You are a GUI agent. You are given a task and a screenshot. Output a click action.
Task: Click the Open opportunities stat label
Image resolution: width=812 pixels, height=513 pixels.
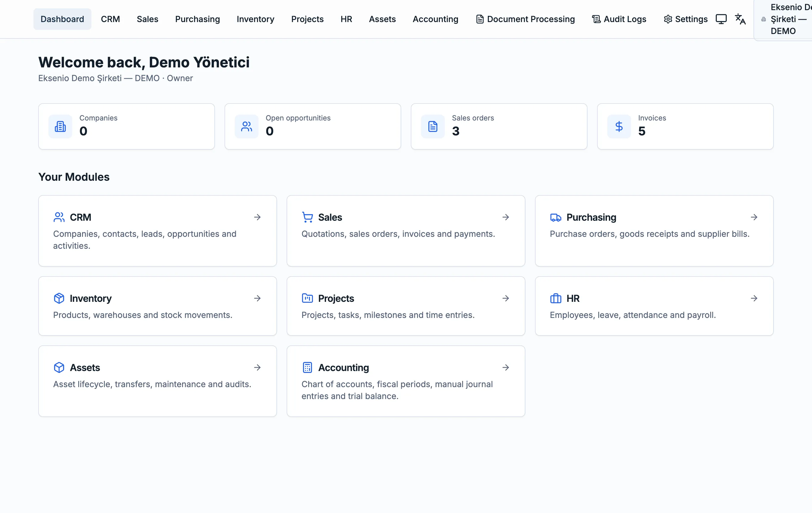coord(298,118)
